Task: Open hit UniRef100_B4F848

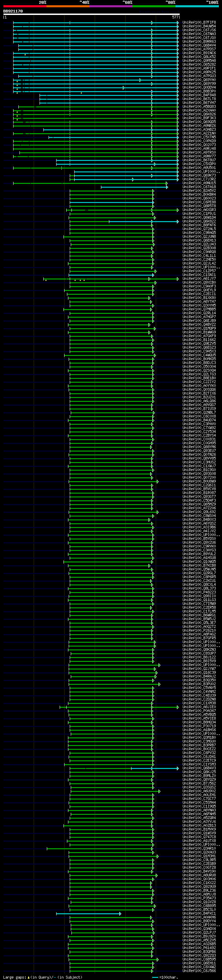Action: 199,95
